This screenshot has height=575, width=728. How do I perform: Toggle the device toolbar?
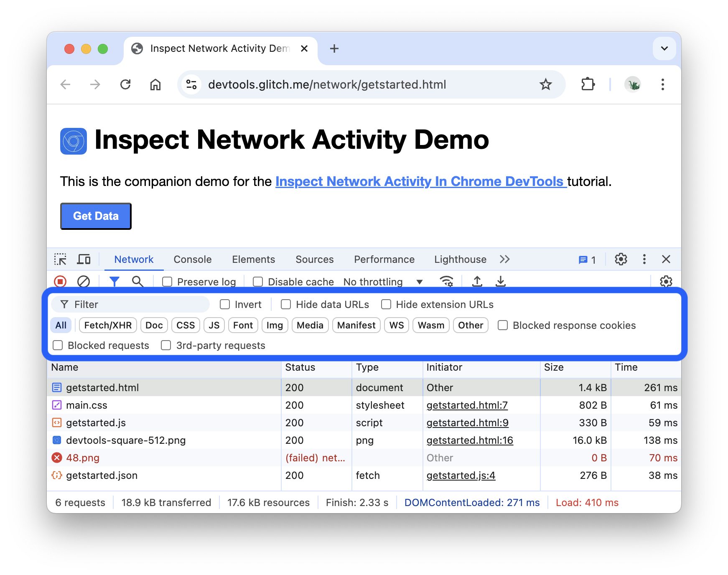(84, 259)
